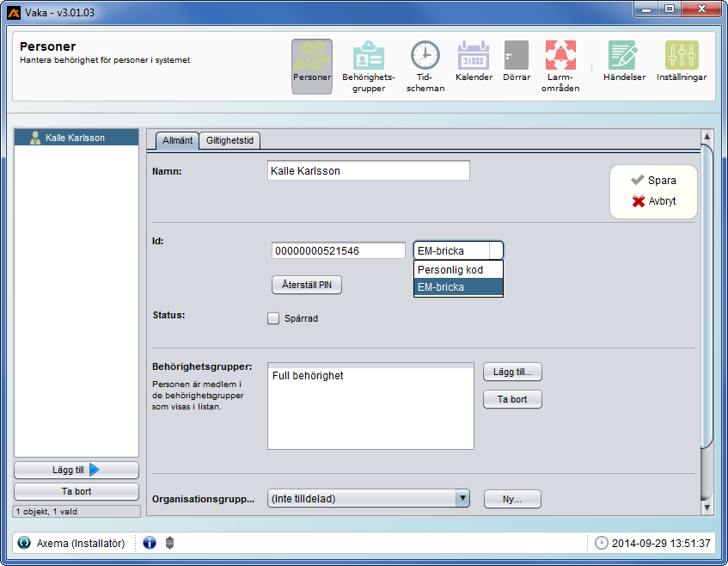Switch to the Allmänt tab

pyautogui.click(x=177, y=140)
